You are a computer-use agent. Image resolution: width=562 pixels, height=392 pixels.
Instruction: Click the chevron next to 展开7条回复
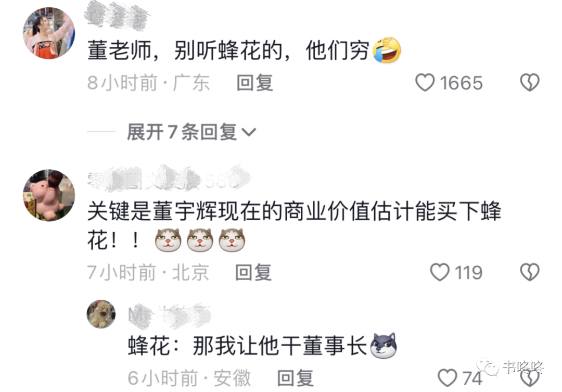[x=249, y=133]
